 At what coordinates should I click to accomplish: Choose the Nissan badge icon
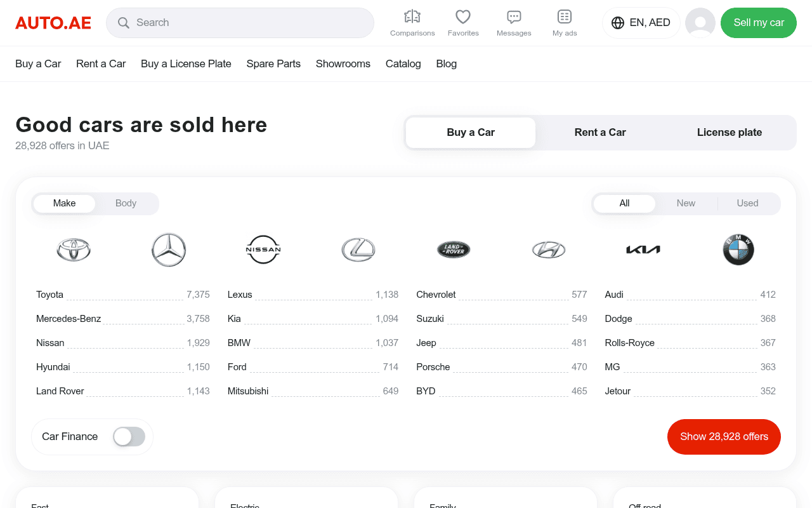click(x=263, y=250)
